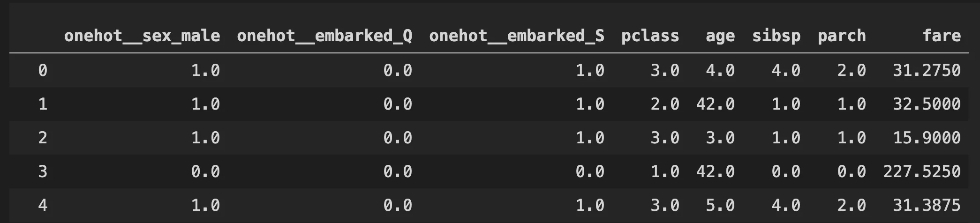Click fare value 15.9000
This screenshot has height=223, width=980.
point(927,138)
